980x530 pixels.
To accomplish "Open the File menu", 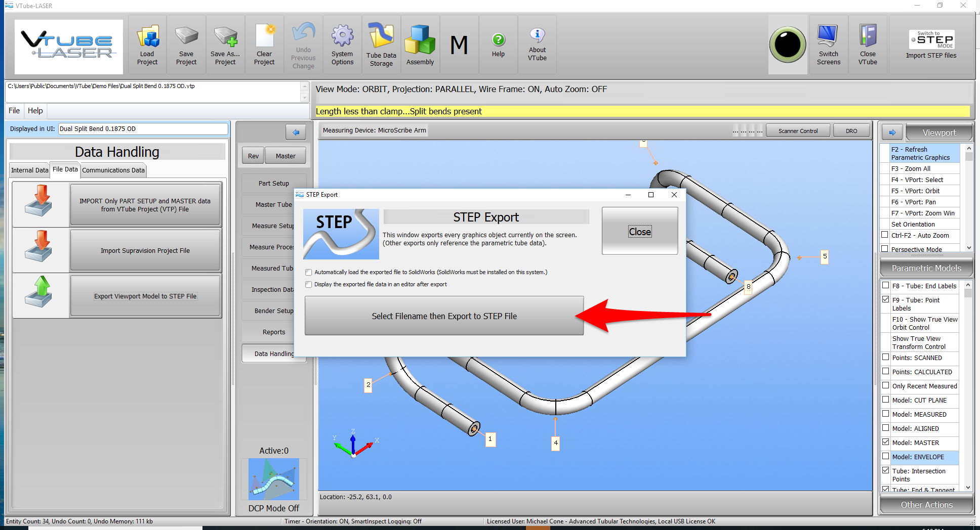I will click(x=14, y=111).
